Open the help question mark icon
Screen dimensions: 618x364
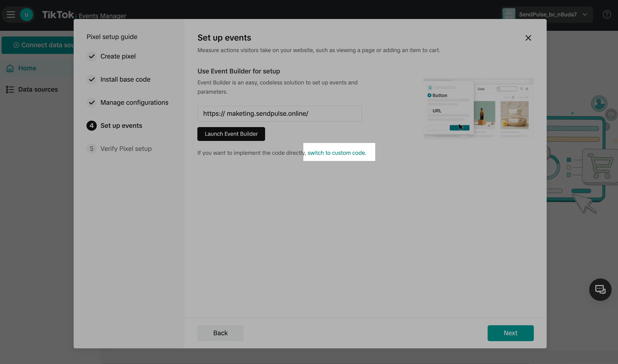tap(607, 15)
